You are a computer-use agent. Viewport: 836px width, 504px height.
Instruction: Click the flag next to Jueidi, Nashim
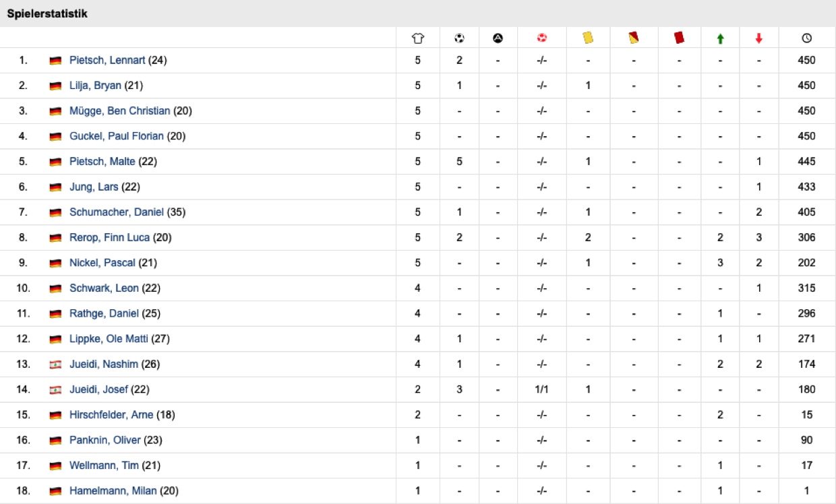click(x=55, y=365)
